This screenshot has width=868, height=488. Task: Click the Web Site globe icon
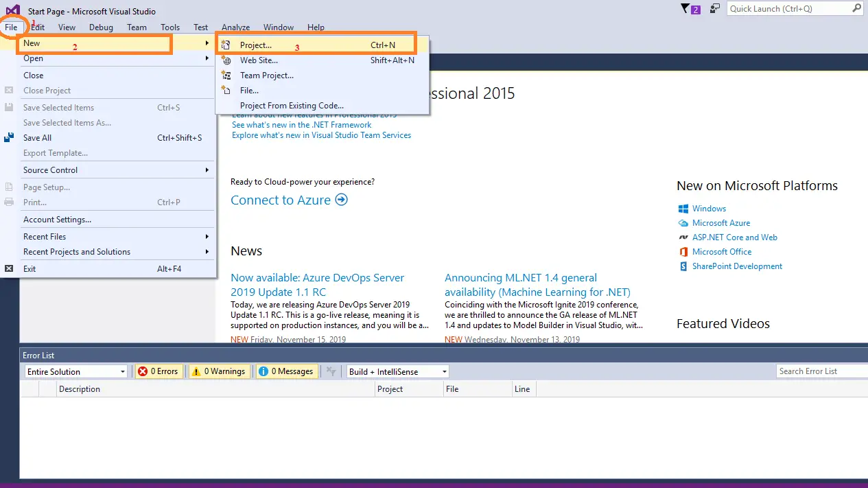click(x=226, y=60)
